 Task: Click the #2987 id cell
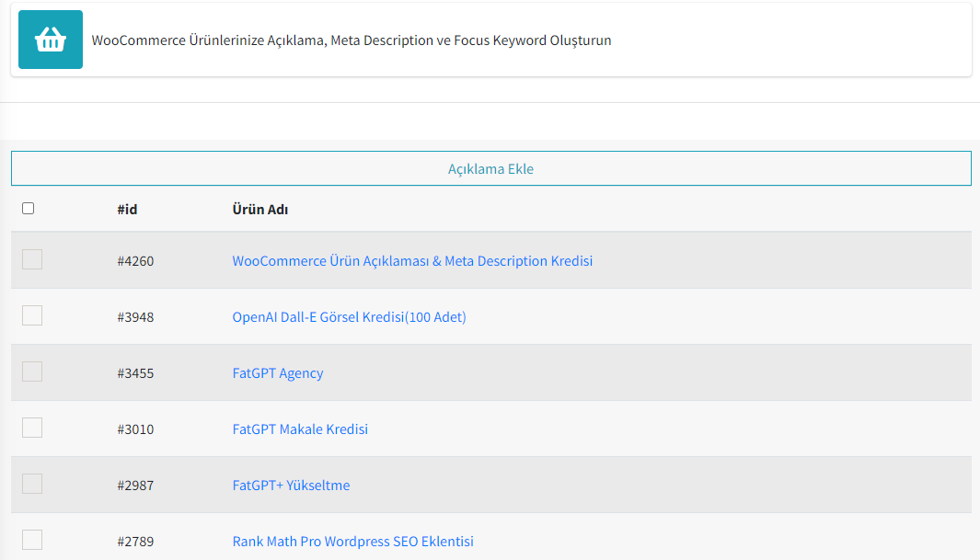tap(135, 486)
